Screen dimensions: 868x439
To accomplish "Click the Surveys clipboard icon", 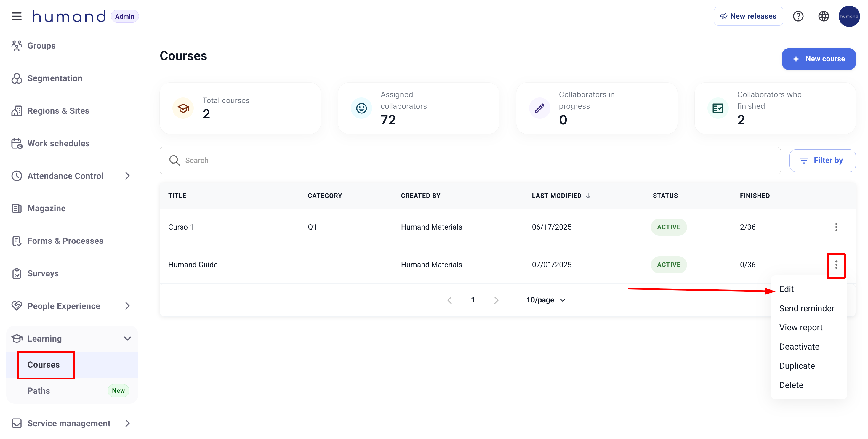I will tap(17, 274).
